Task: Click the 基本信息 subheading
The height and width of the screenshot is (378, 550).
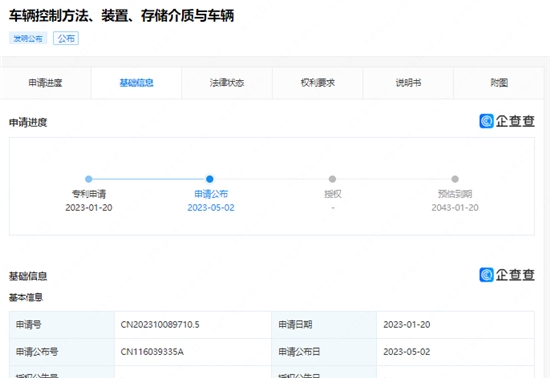Action: point(26,297)
